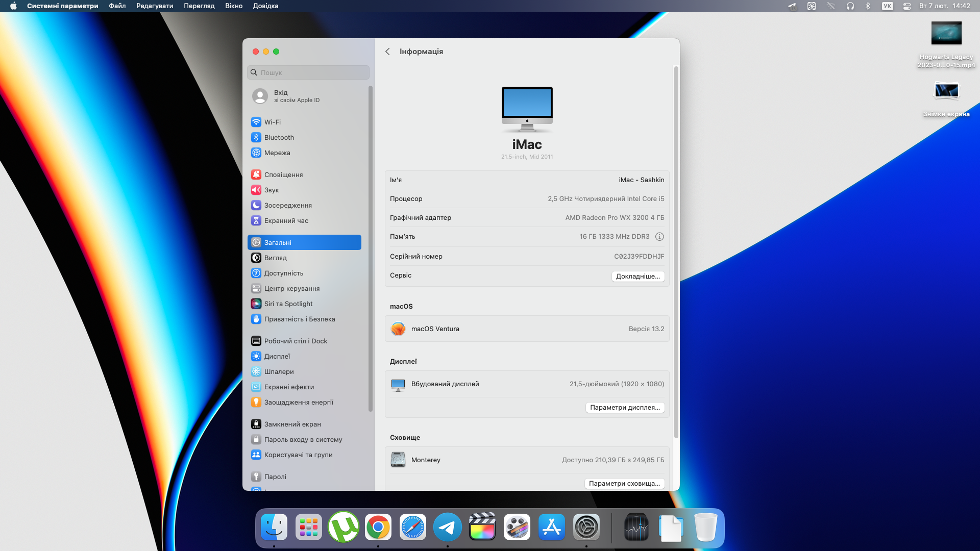The width and height of the screenshot is (980, 551).
Task: Open Екранний час settings
Action: click(x=286, y=220)
